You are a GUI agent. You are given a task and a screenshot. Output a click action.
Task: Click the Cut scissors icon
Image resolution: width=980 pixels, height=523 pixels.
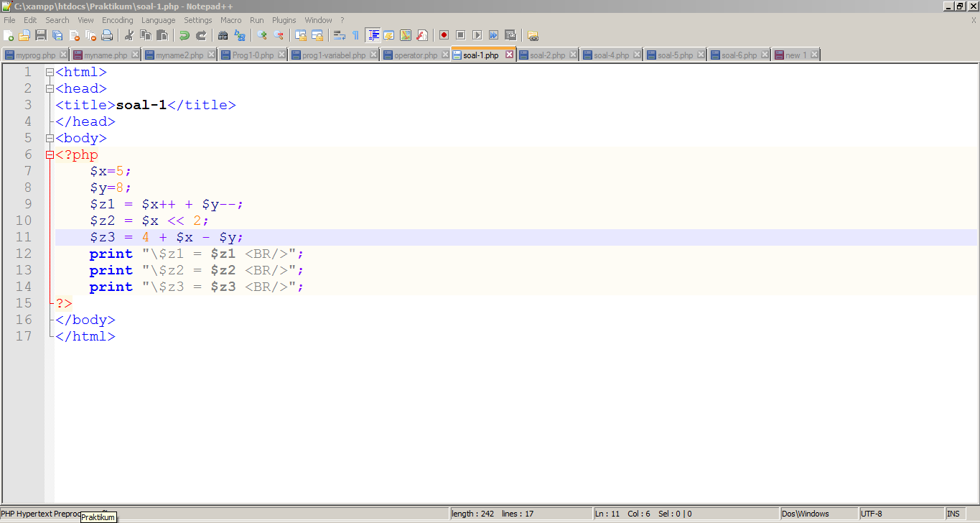pyautogui.click(x=129, y=35)
